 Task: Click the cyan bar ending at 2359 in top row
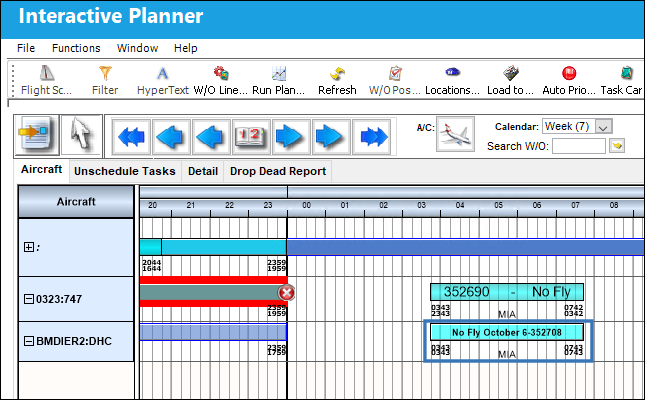point(224,247)
